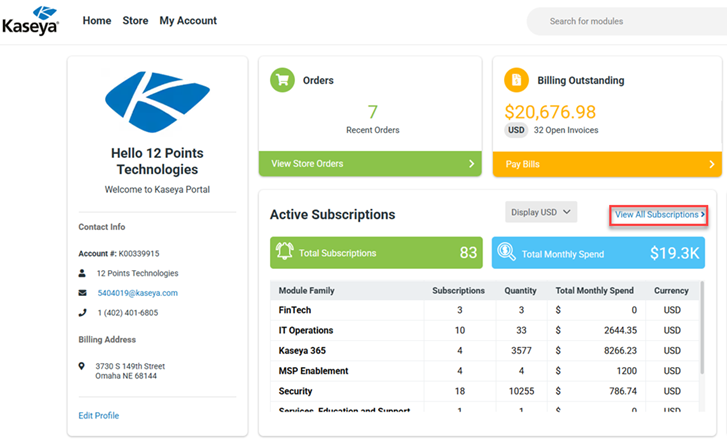Viewport: 727px width, 440px height.
Task: Click the Account # K00339915 text
Action: coord(119,254)
